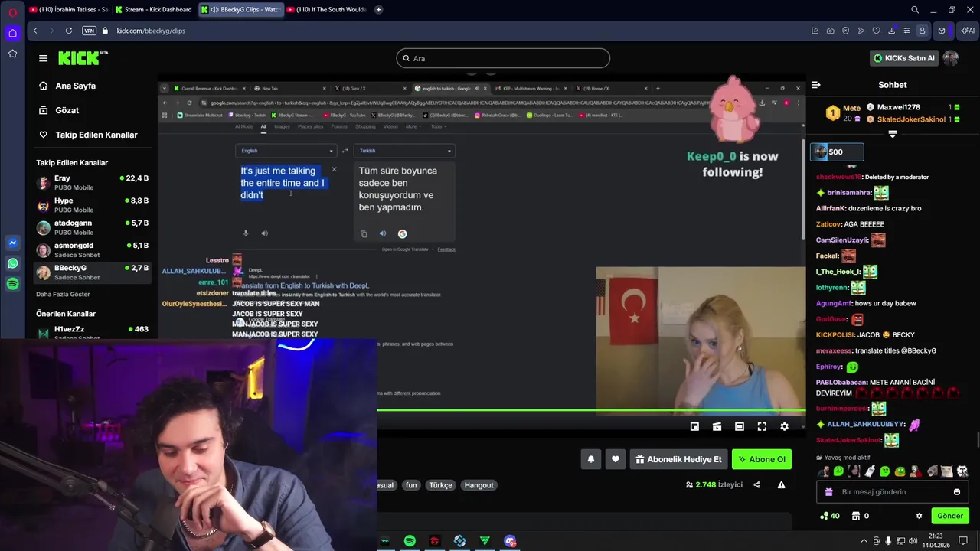This screenshot has height=551, width=980.
Task: Select the BBeckyG Clips tab
Action: click(x=240, y=10)
